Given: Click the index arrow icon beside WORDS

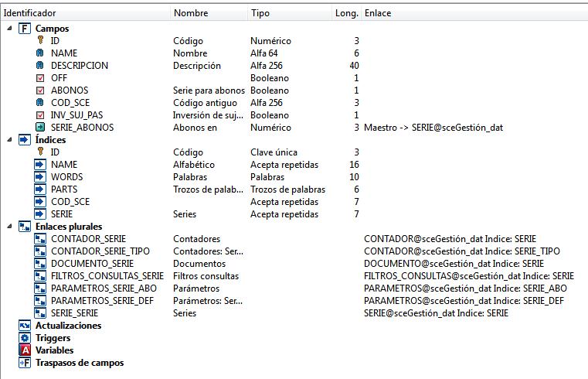Looking at the screenshot, I should pyautogui.click(x=40, y=176).
